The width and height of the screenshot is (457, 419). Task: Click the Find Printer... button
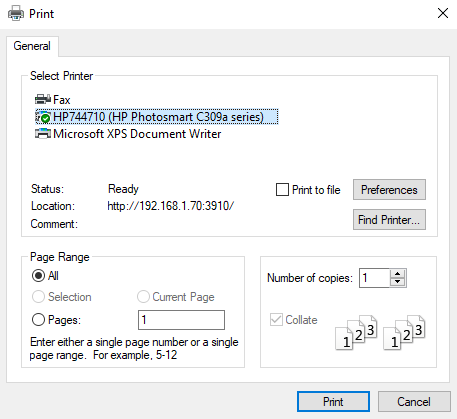click(389, 220)
